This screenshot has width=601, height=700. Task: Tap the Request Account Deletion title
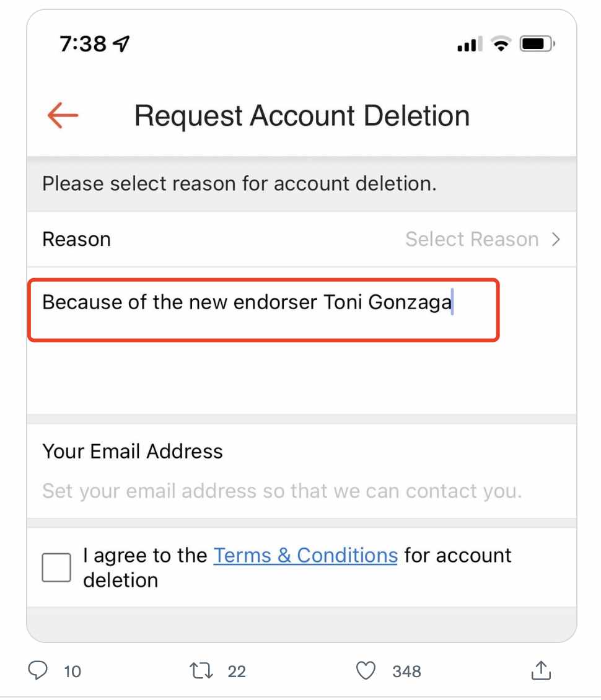tap(302, 116)
